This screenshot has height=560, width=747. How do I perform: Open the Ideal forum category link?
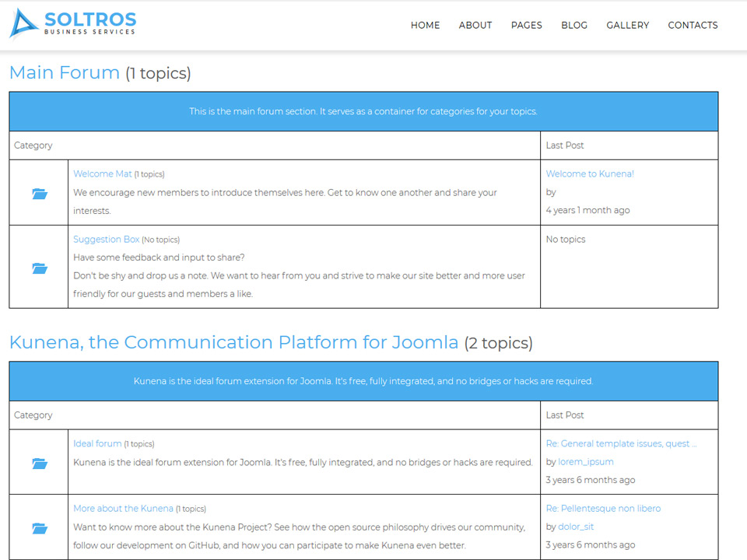(x=97, y=443)
